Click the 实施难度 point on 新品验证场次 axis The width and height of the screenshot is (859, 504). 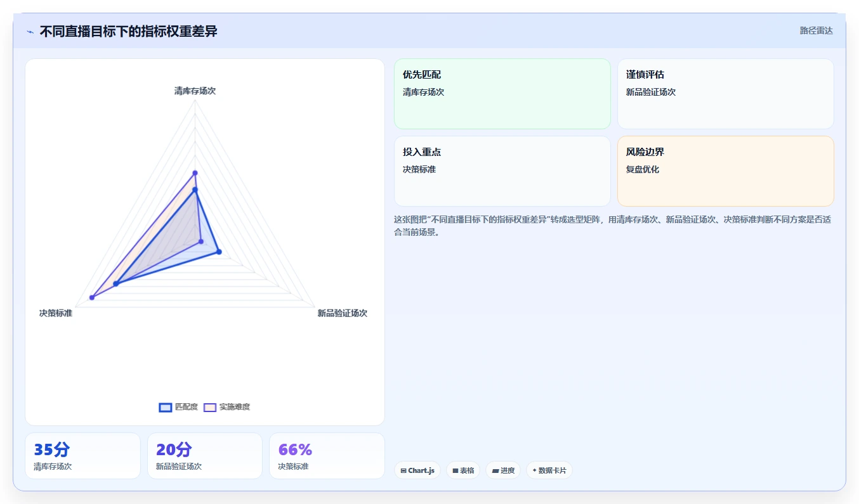coord(201,242)
